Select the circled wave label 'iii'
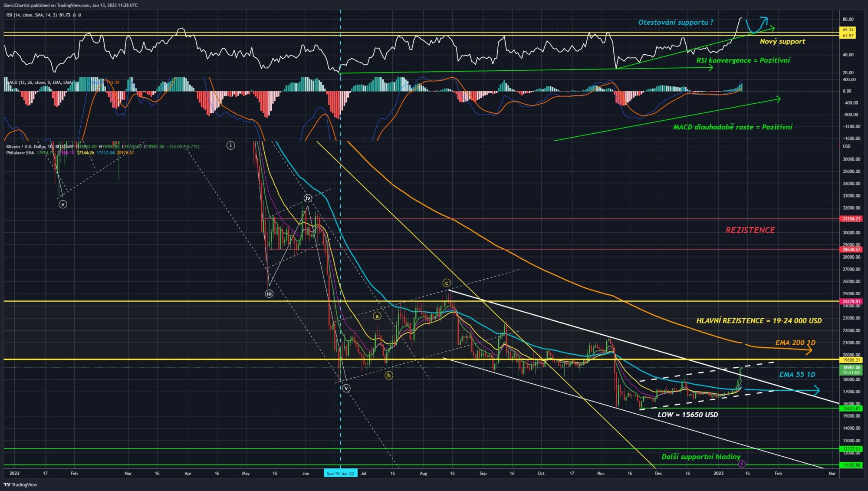The height and width of the screenshot is (491, 868). coord(269,293)
